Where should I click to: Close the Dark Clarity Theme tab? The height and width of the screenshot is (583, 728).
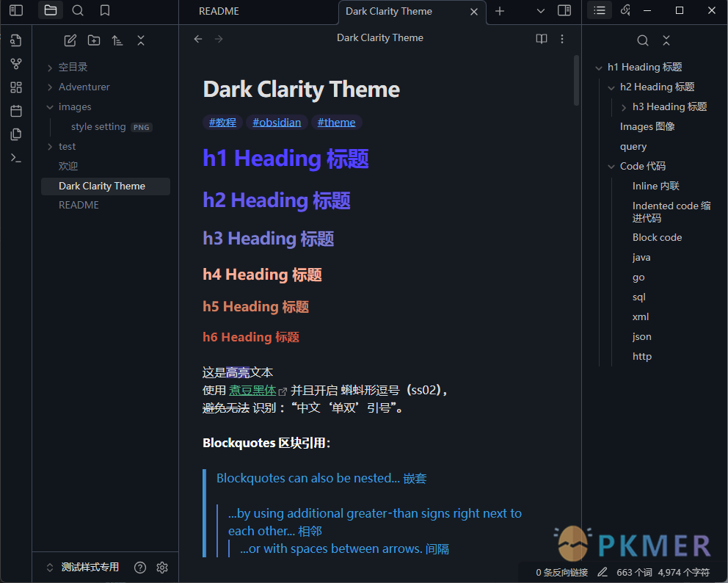(474, 12)
